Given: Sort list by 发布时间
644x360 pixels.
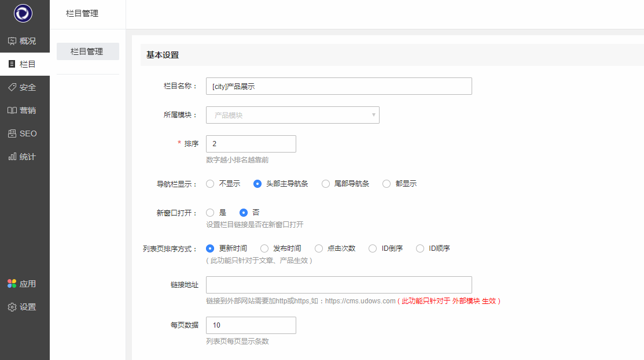Looking at the screenshot, I should [x=264, y=248].
